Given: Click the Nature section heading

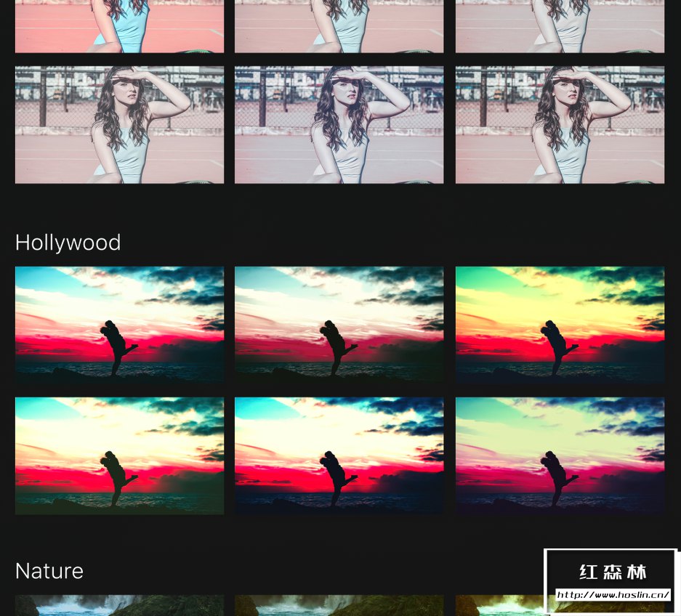Looking at the screenshot, I should pos(49,571).
